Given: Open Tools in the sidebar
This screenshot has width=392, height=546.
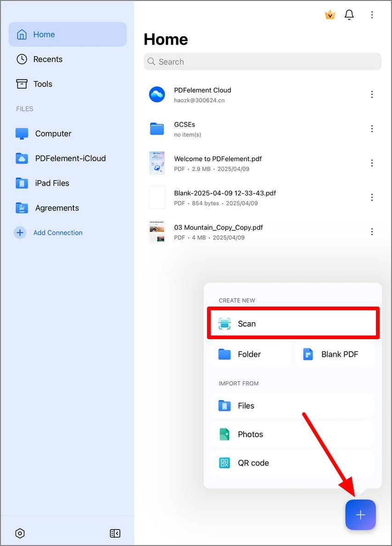Looking at the screenshot, I should point(67,84).
